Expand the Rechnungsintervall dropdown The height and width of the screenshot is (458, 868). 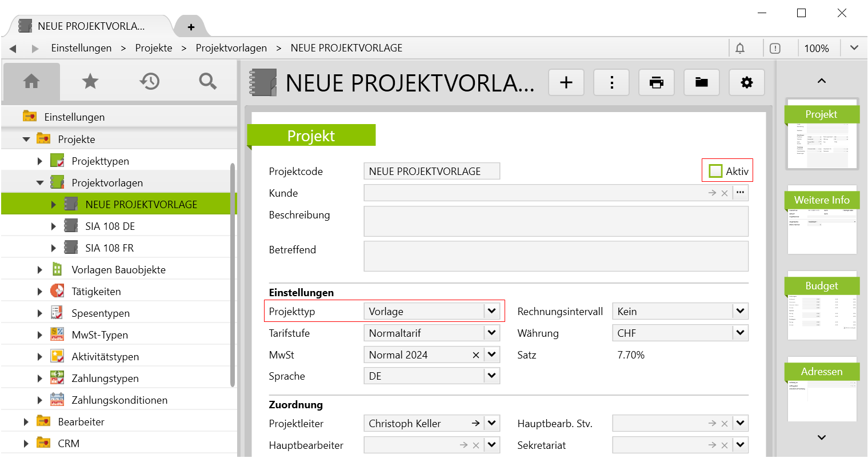[x=740, y=311]
